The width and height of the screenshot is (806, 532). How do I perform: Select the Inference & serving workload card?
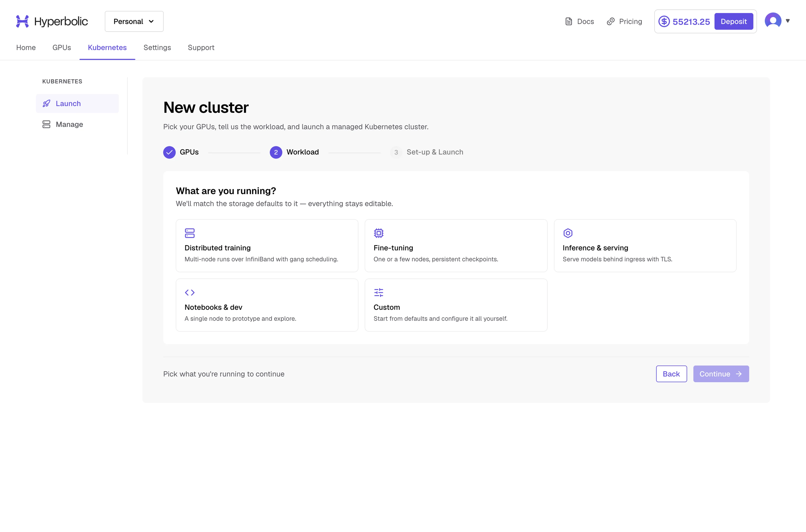(x=645, y=246)
